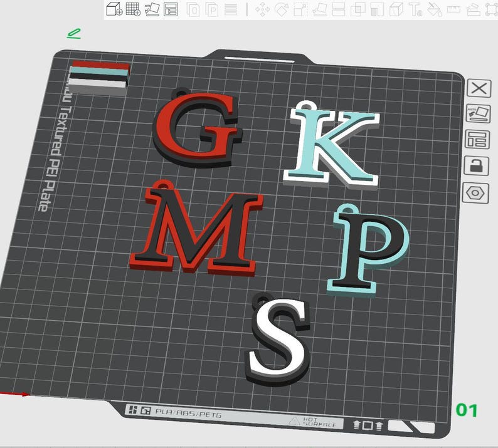The image size is (498, 448).
Task: Select the Rotate tool
Action: tap(281, 9)
